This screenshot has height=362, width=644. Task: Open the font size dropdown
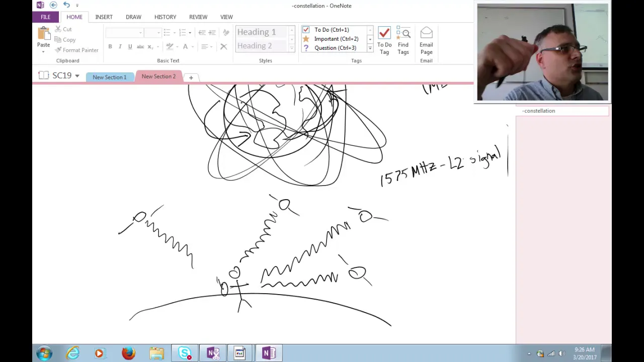tap(158, 33)
